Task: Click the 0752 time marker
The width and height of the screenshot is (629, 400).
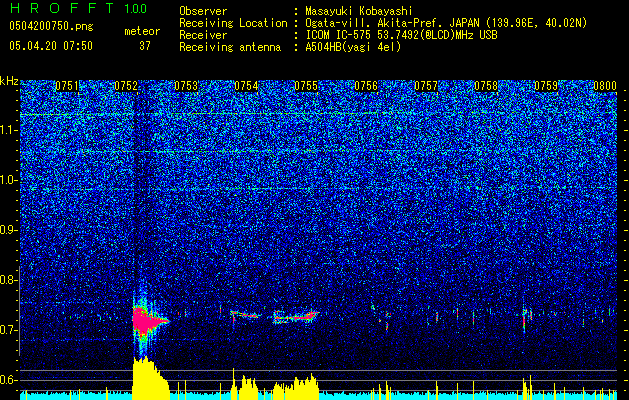Action: click(126, 86)
